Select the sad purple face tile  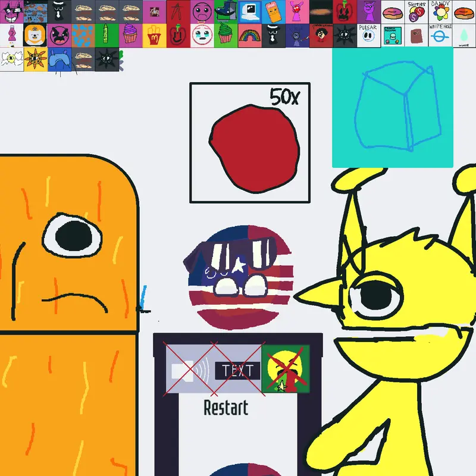click(x=202, y=12)
